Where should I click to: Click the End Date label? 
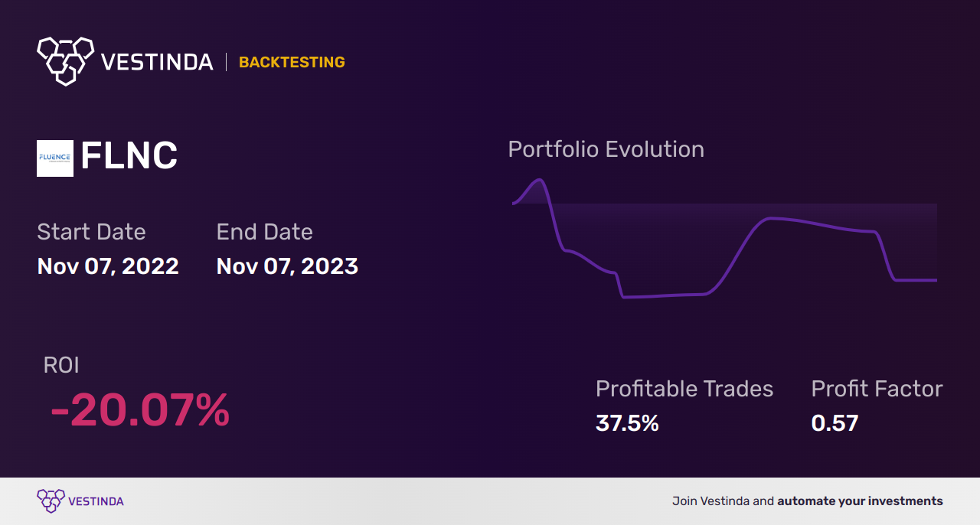[x=264, y=232]
